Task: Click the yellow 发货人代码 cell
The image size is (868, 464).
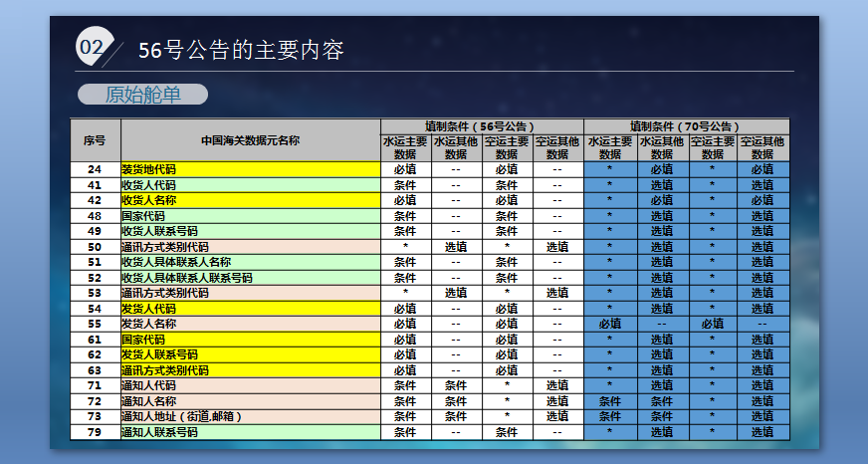Action: click(250, 309)
